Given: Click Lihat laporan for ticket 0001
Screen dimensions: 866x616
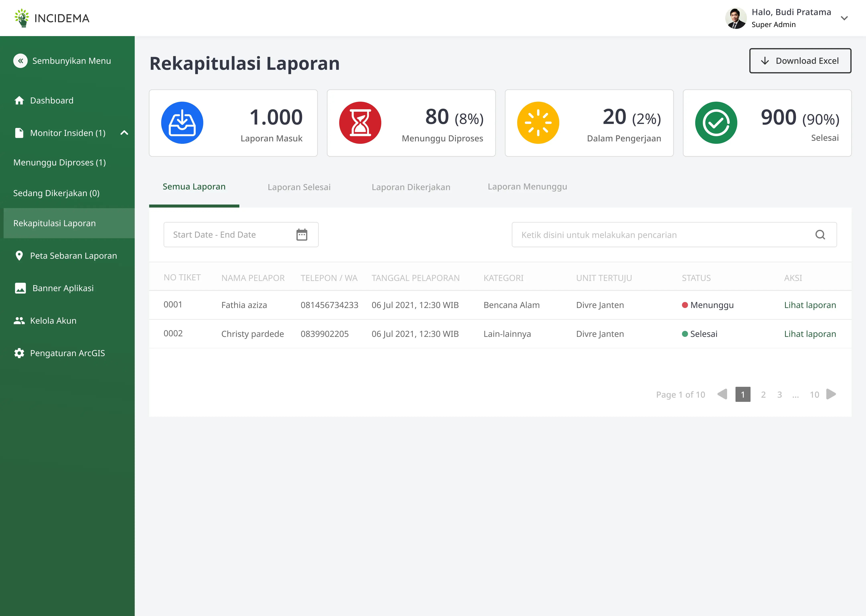Looking at the screenshot, I should (x=810, y=305).
